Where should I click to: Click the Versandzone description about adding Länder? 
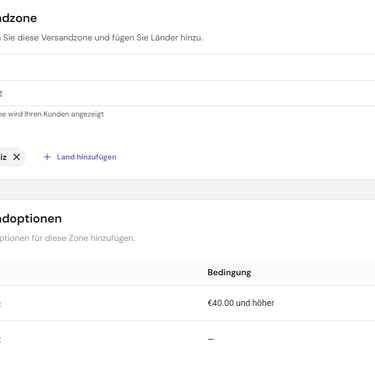tap(101, 38)
